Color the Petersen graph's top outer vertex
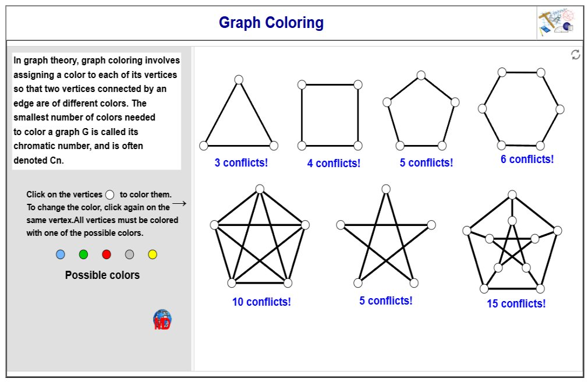The height and width of the screenshot is (382, 588). coord(512,194)
